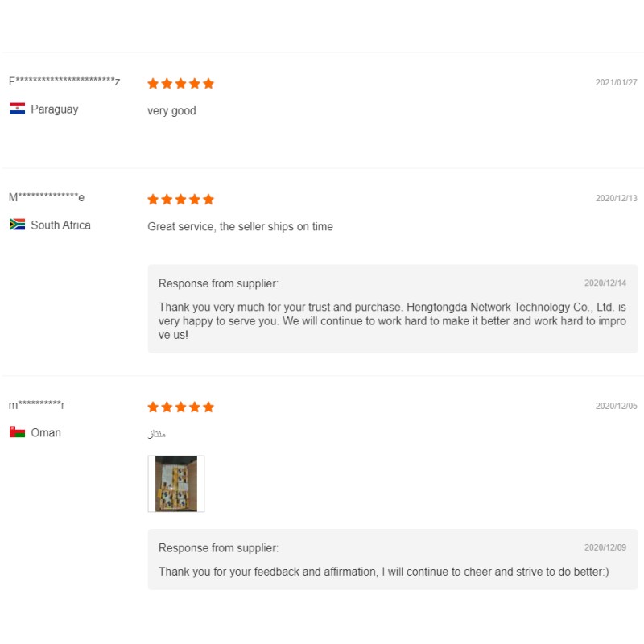Click the Oman reviewer's star rating
This screenshot has width=644, height=644.
coord(180,407)
